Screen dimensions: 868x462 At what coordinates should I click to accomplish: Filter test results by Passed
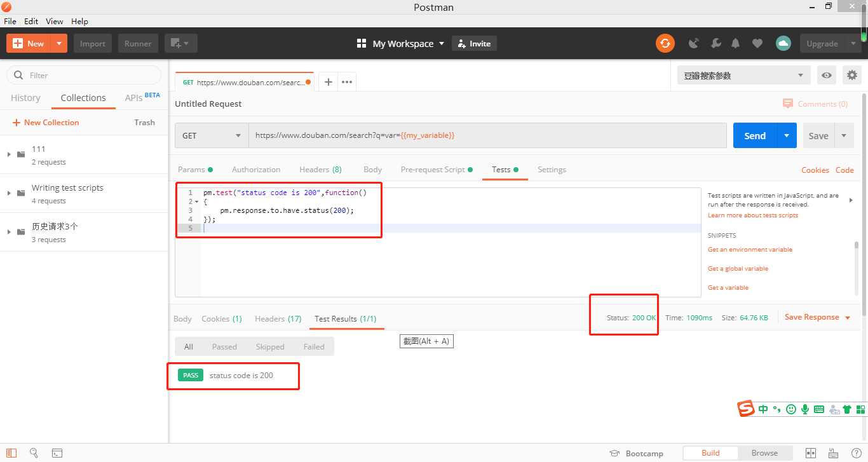224,346
